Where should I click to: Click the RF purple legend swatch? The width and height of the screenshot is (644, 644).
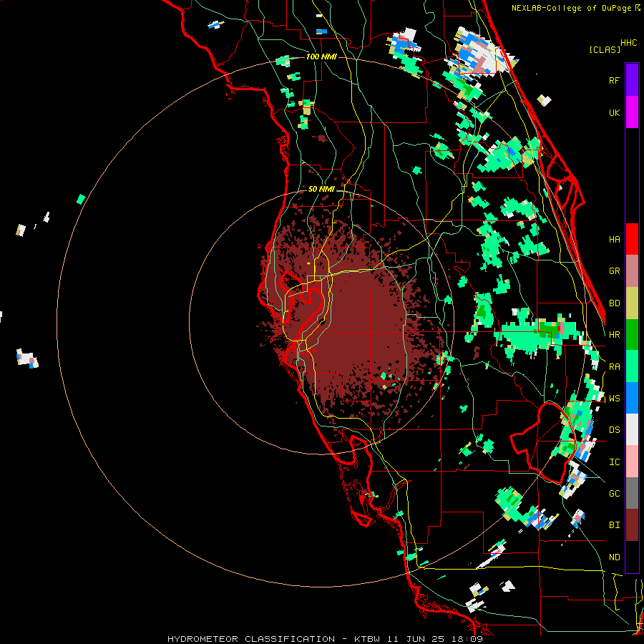point(632,80)
